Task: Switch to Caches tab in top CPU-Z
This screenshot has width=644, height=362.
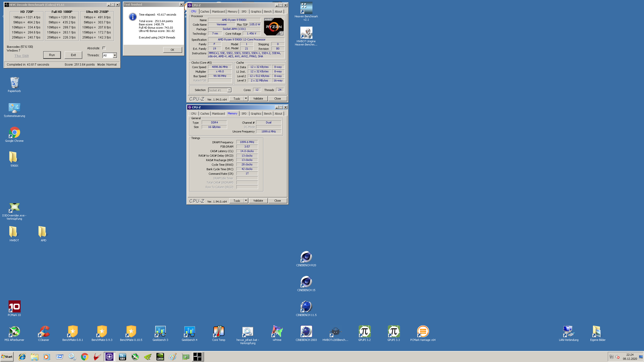Action: (x=205, y=12)
